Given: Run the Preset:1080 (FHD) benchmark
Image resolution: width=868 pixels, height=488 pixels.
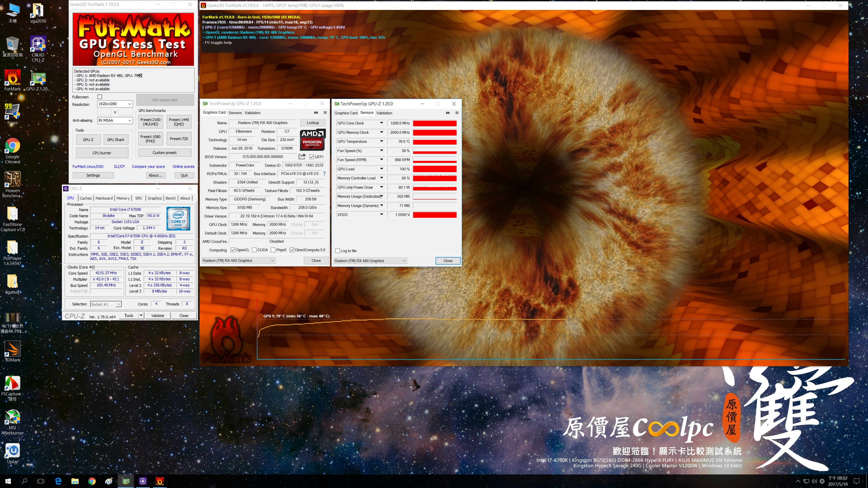Looking at the screenshot, I should tap(150, 139).
